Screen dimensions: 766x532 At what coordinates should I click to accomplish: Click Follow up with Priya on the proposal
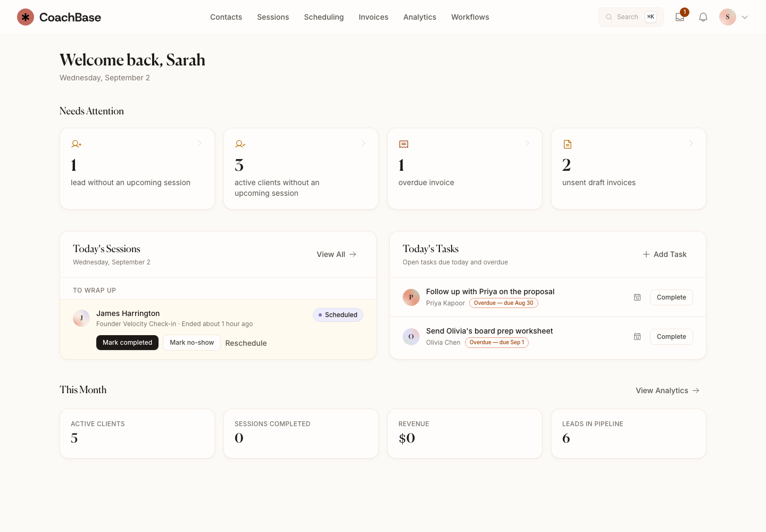tap(490, 292)
